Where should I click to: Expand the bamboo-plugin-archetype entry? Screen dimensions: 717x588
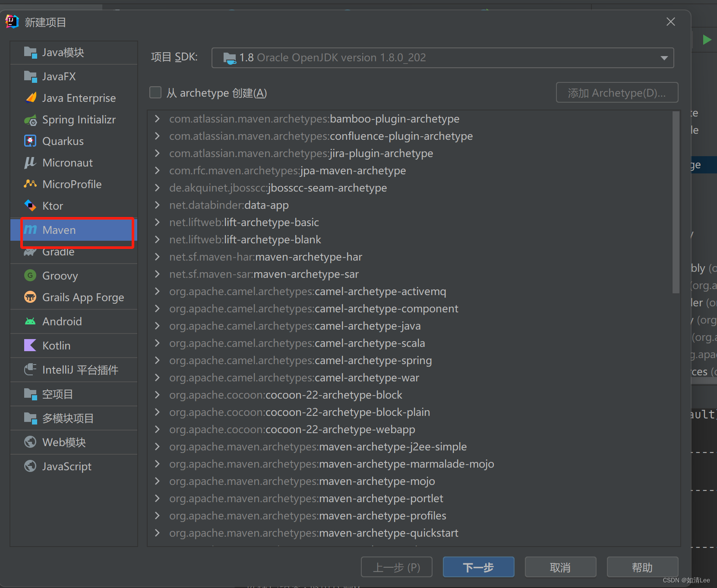tap(158, 119)
